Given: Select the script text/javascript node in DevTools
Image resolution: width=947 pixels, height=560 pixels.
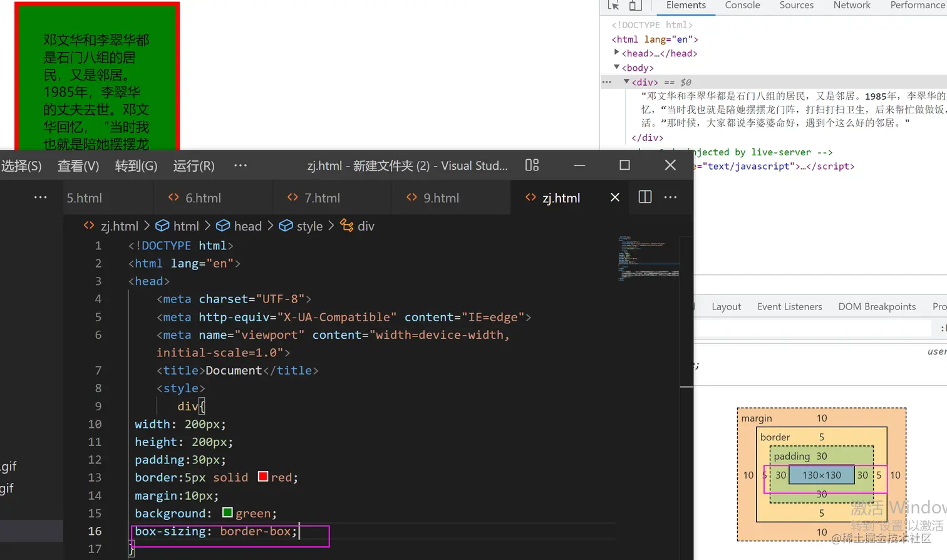Looking at the screenshot, I should pos(775,166).
